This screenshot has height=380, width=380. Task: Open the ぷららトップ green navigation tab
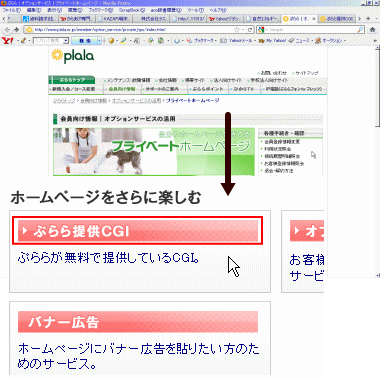[x=72, y=80]
